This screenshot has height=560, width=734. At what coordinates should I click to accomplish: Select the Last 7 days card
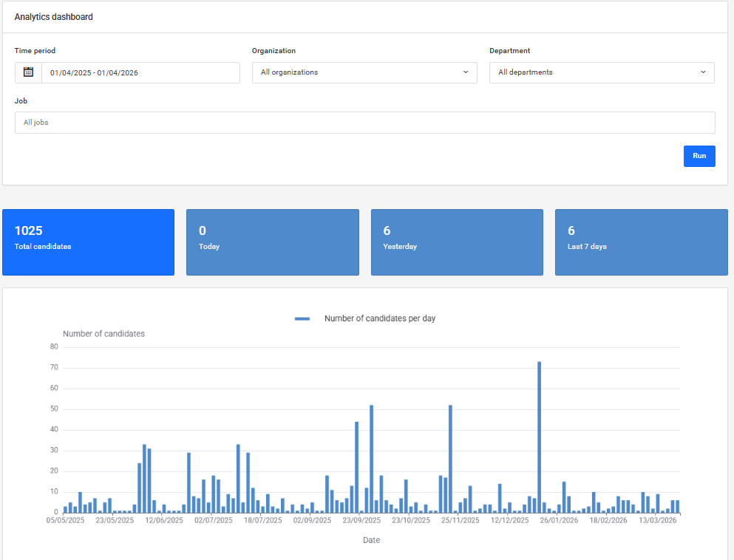click(641, 242)
